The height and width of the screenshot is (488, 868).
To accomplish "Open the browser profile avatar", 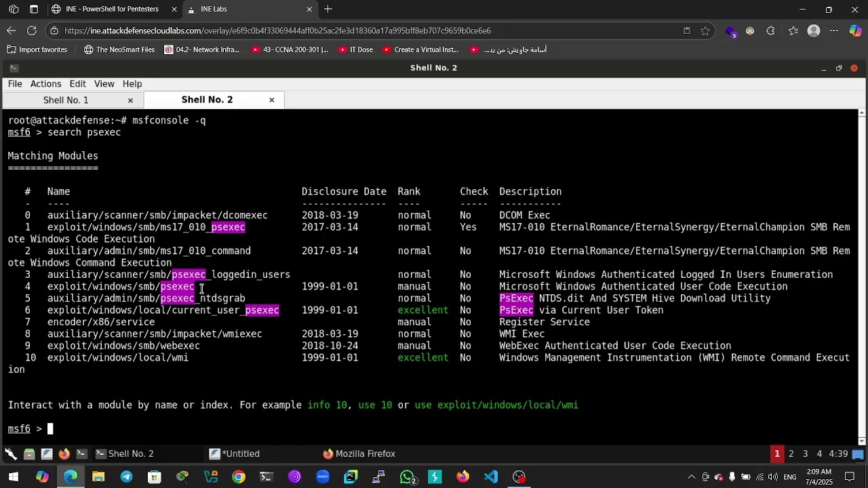I will click(x=814, y=30).
